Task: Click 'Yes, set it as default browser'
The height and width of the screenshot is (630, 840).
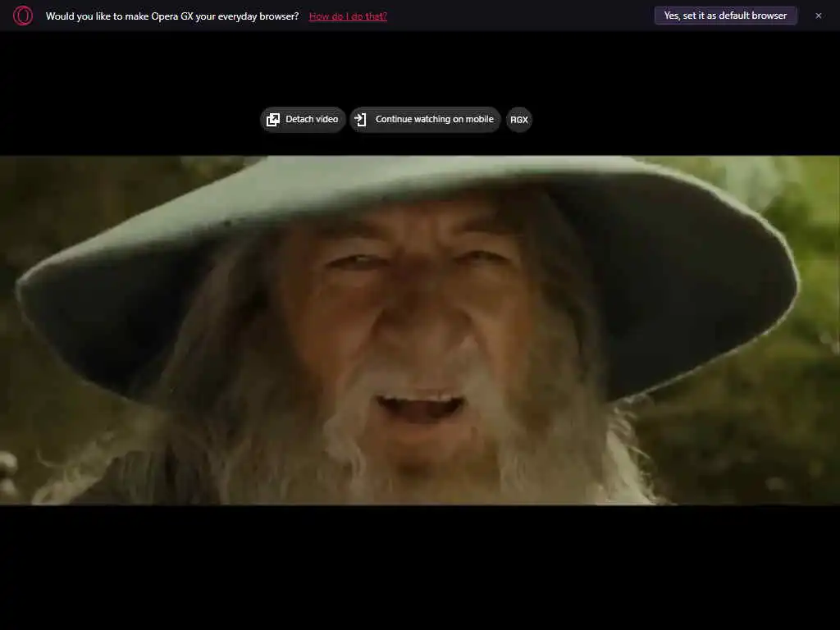Action: (725, 16)
